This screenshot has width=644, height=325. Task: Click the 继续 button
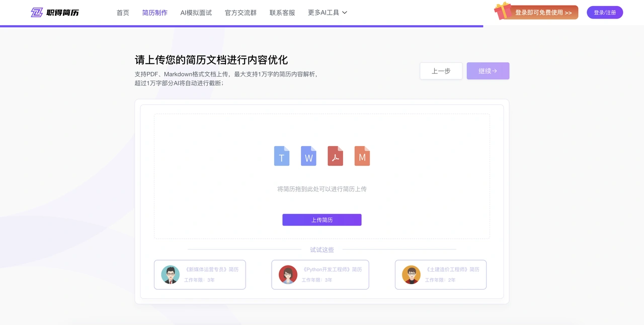[x=488, y=71]
